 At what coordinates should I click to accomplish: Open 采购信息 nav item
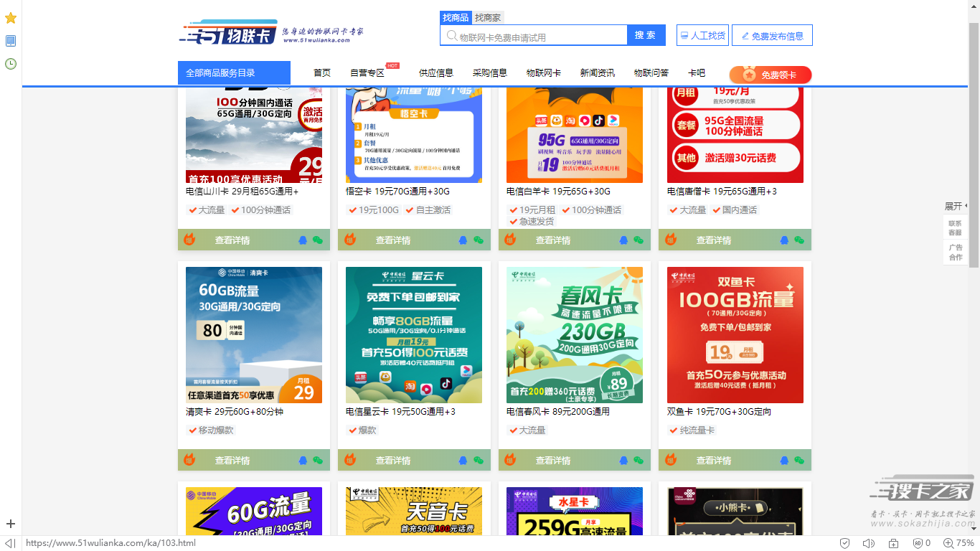(490, 73)
